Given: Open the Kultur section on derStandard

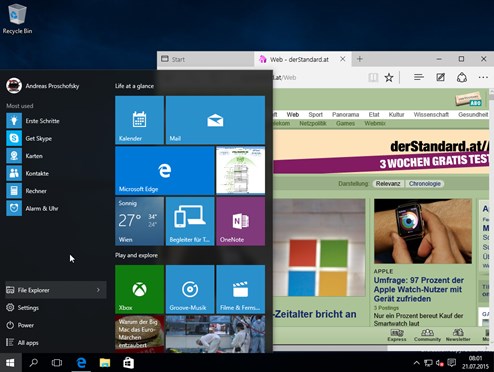Looking at the screenshot, I should coord(396,114).
